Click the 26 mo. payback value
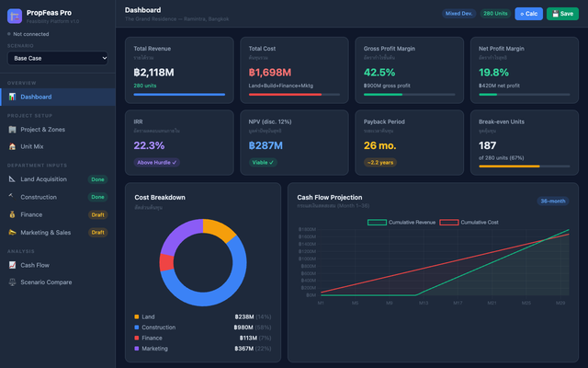 pyautogui.click(x=379, y=145)
